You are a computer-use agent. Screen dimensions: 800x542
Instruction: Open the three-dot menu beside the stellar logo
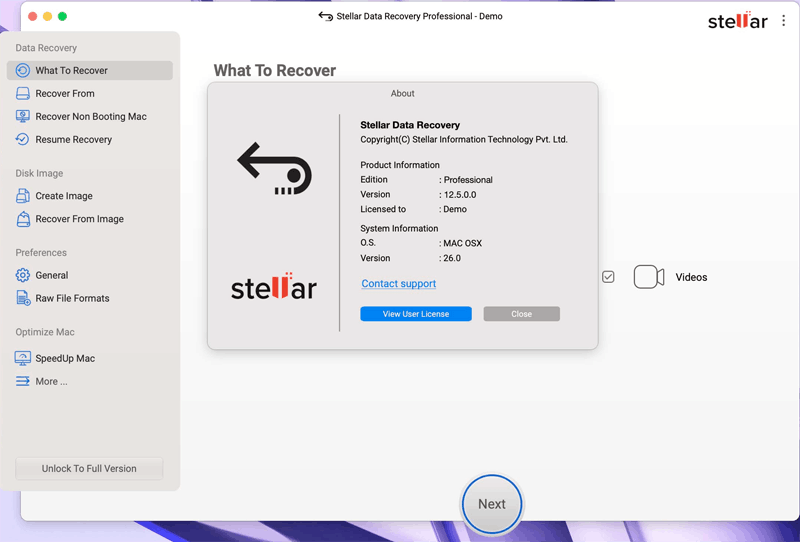(784, 21)
